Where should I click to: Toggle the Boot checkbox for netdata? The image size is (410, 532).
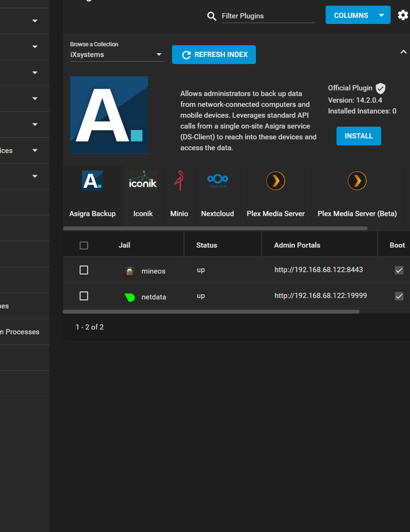[399, 296]
